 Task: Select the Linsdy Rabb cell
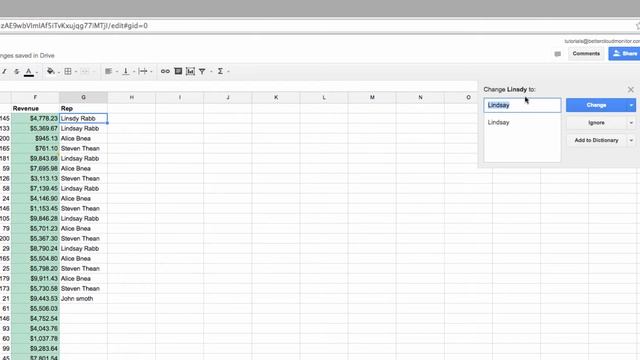[x=83, y=118]
